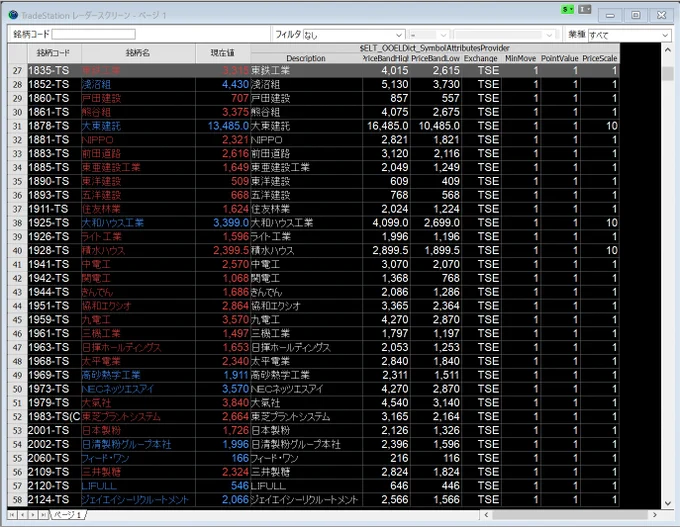Click the vertical scrollbar down arrow
This screenshot has height=527, width=680.
click(x=667, y=503)
